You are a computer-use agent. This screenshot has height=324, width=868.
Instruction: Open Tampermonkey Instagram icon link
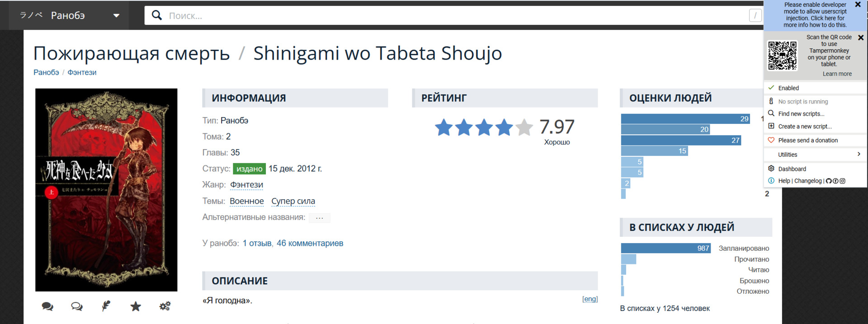click(843, 181)
